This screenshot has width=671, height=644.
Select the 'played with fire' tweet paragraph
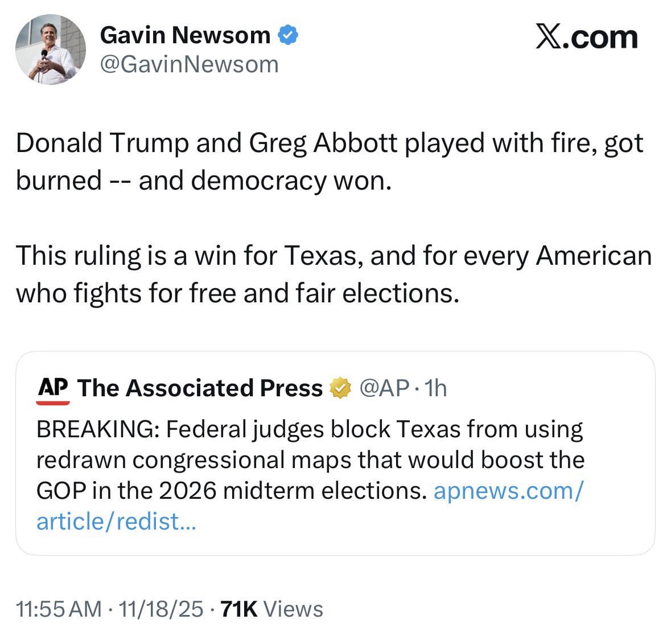point(329,161)
